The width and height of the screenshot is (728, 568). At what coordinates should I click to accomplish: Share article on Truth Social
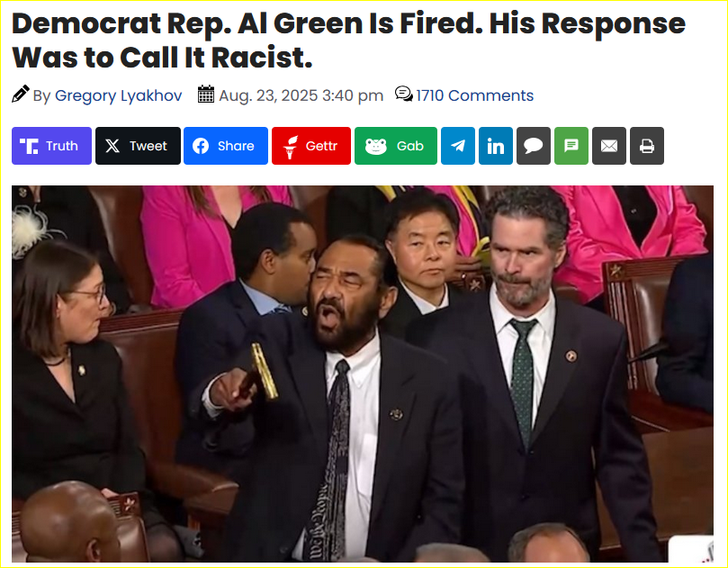[x=51, y=146]
